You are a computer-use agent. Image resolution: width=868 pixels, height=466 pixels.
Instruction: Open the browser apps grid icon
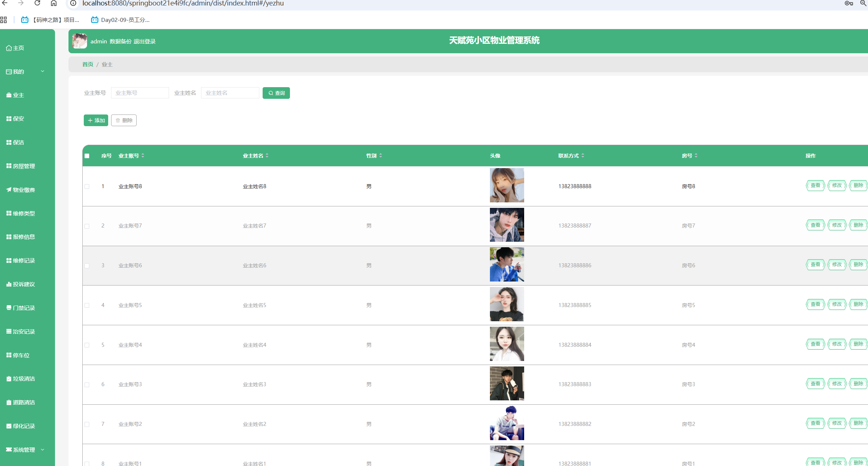(x=4, y=20)
